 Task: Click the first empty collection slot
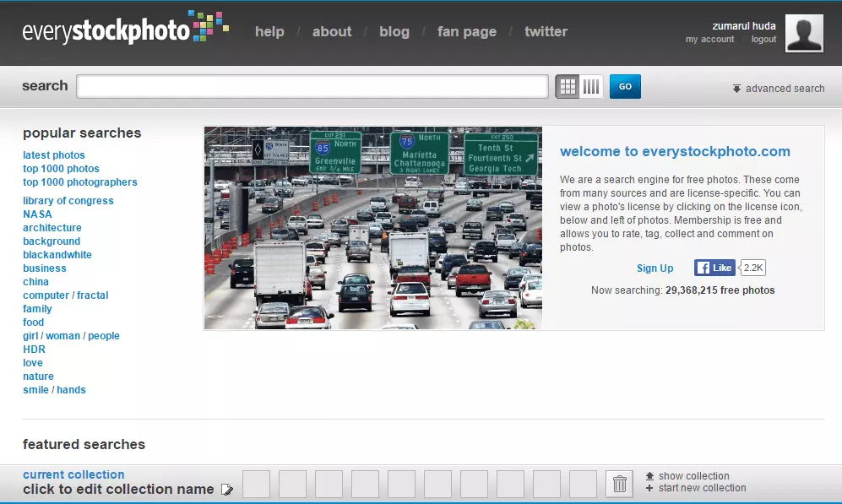click(x=257, y=484)
